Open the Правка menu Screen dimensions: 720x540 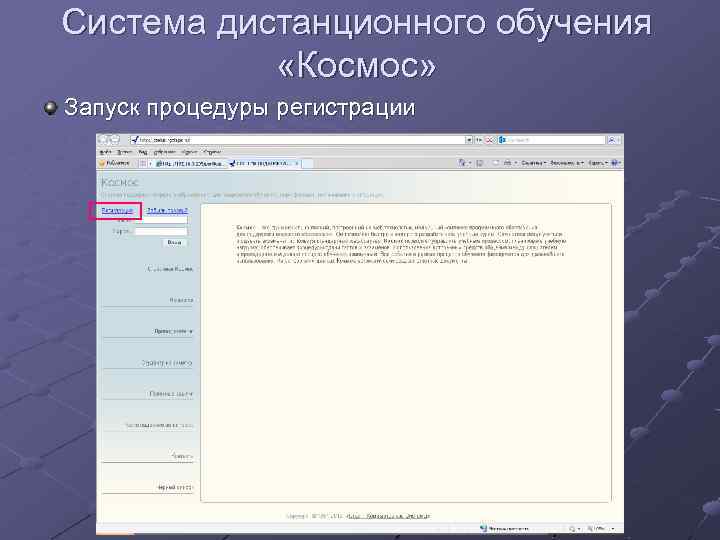(124, 152)
